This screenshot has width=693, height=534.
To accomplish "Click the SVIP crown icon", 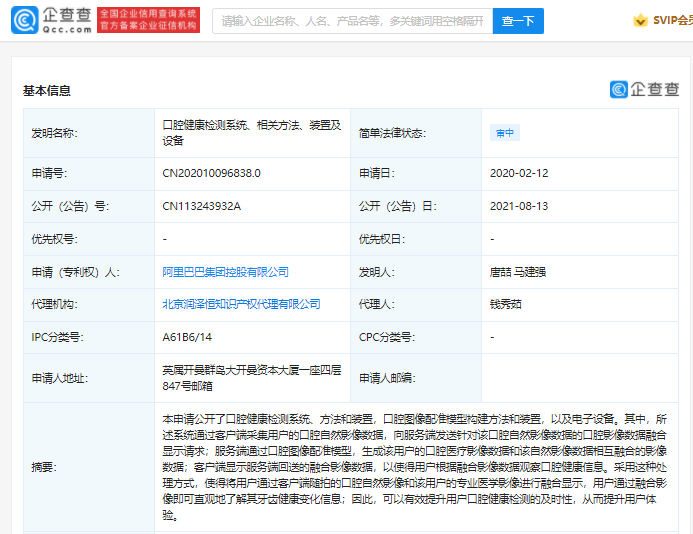I will point(640,20).
